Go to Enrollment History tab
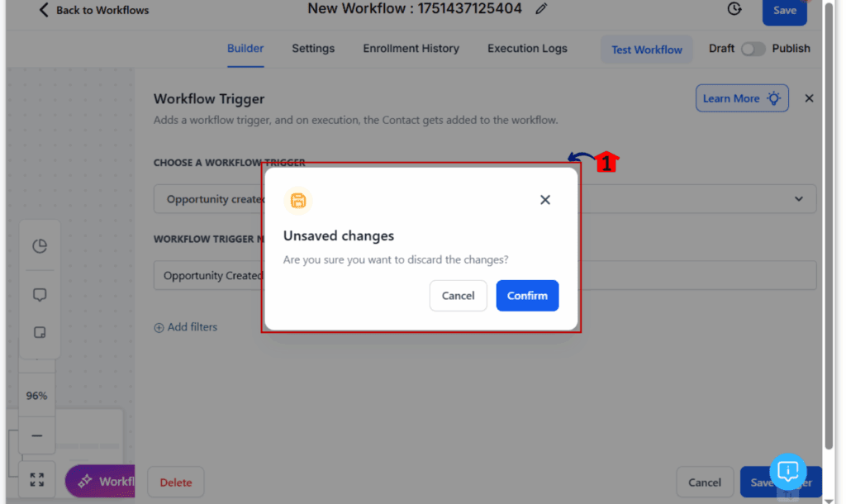The width and height of the screenshot is (846, 504). pos(411,49)
